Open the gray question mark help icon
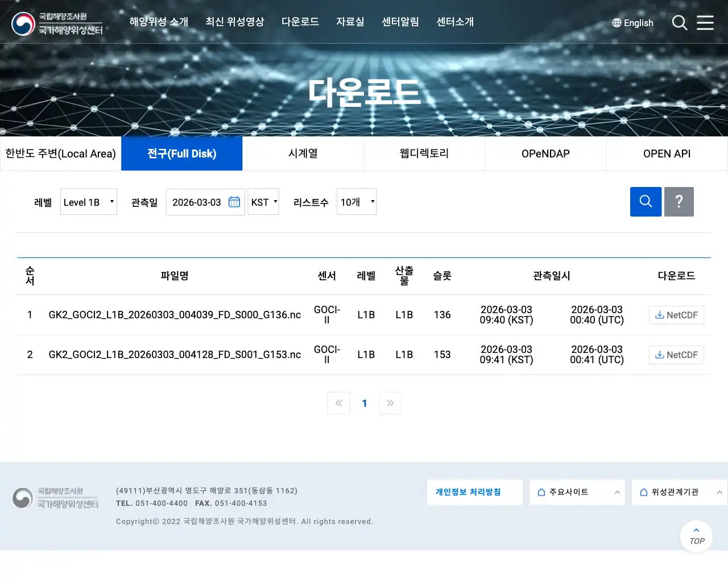Viewport: 728px width, 582px height. click(x=679, y=202)
